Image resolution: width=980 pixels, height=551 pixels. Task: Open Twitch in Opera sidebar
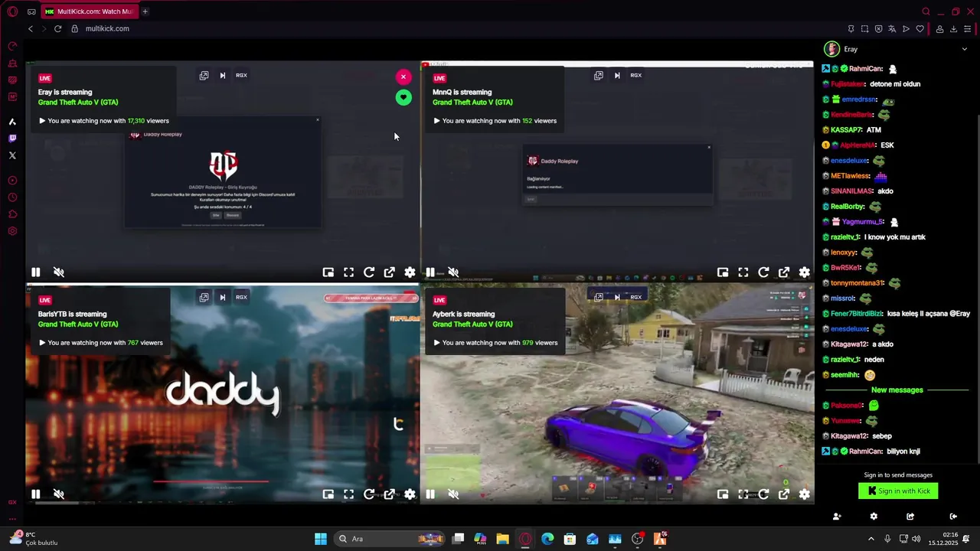click(12, 139)
